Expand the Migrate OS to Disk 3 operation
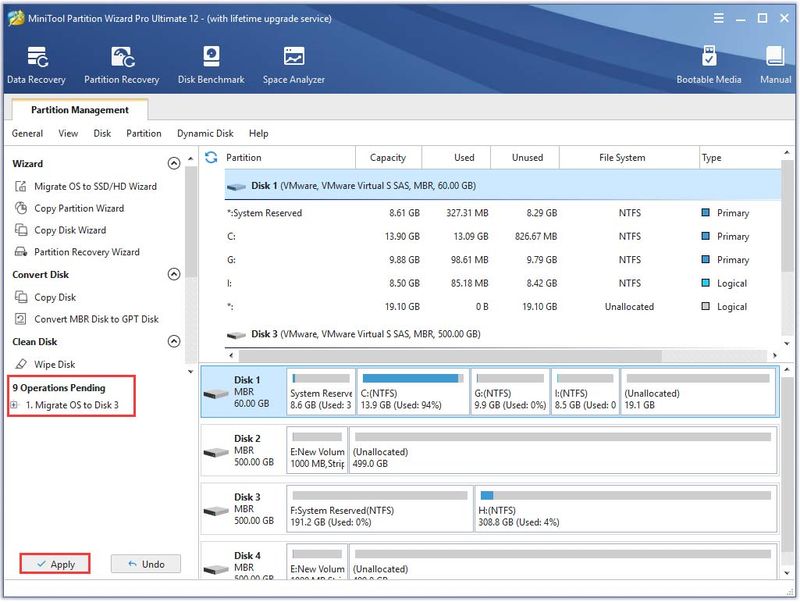Image resolution: width=800 pixels, height=602 pixels. point(14,405)
